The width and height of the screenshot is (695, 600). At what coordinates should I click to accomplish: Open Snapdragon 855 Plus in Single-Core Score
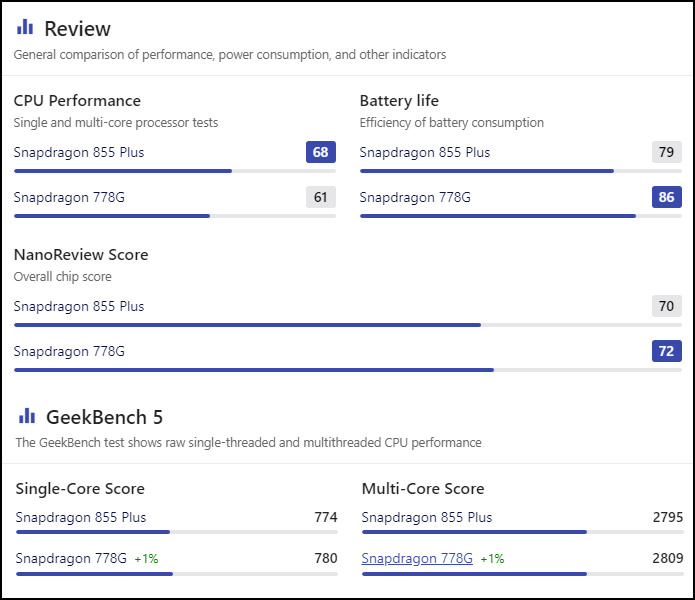(81, 517)
